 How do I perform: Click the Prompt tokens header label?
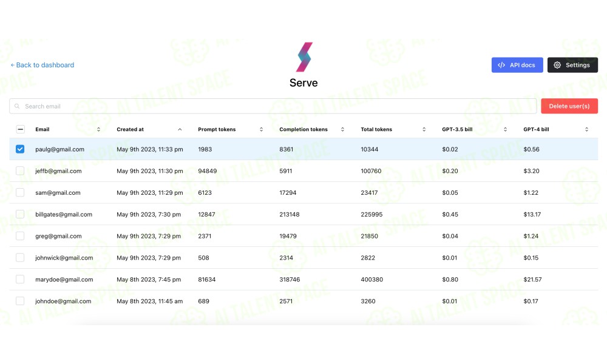coord(217,129)
